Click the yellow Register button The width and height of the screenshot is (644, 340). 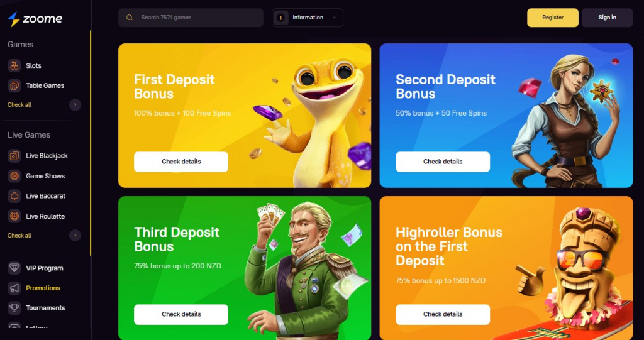(x=553, y=18)
